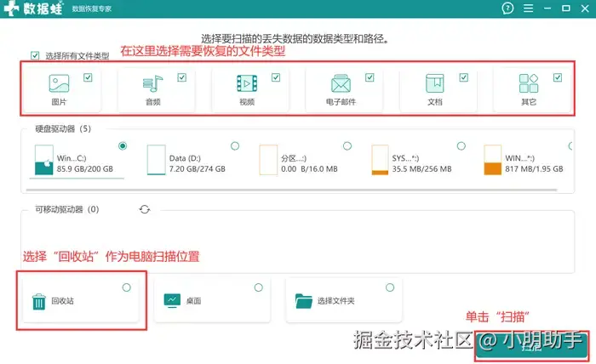Click the 扫描 scan button

[x=532, y=346]
